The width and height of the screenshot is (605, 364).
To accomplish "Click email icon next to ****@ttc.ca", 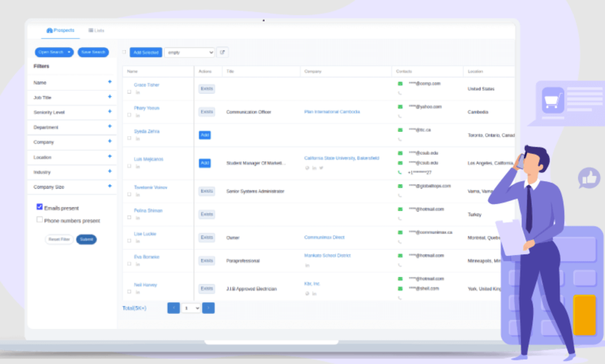I will pos(400,130).
